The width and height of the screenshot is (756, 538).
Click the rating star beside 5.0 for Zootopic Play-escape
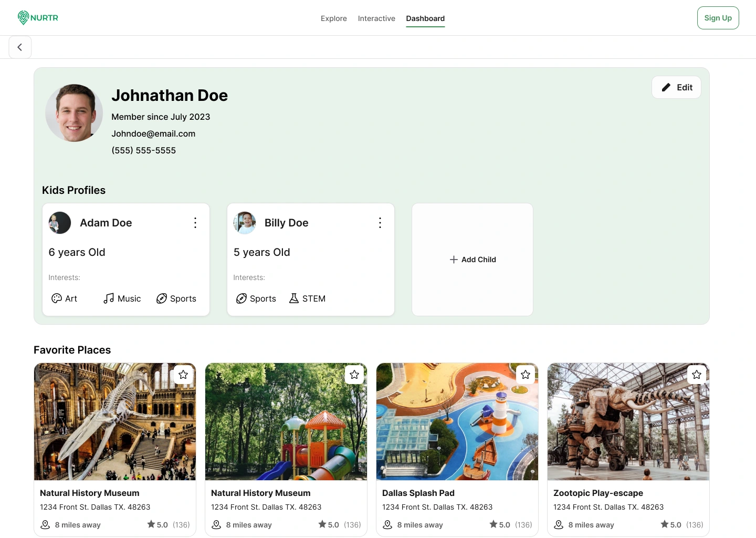[664, 524]
